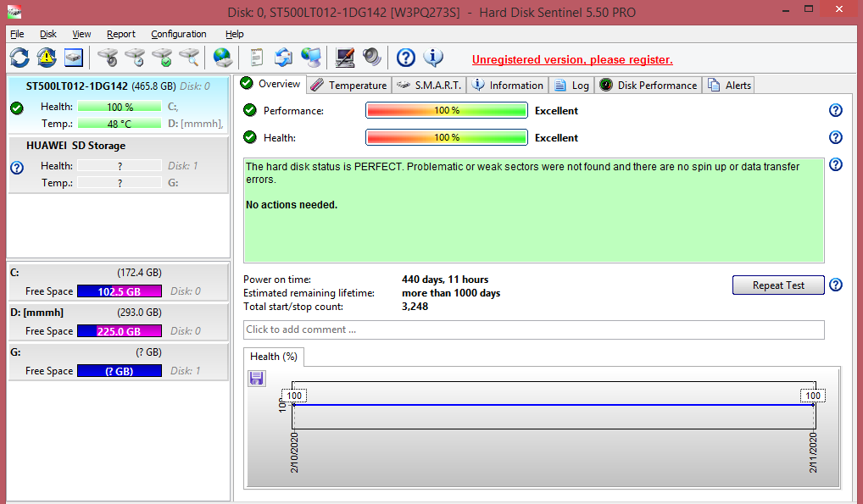Open the Report menu
This screenshot has width=863, height=504.
tap(121, 34)
